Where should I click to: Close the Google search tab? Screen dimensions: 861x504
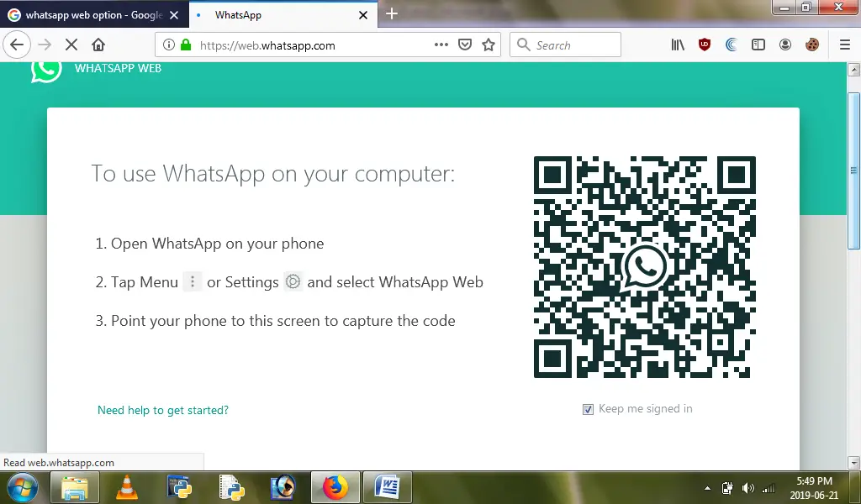[x=174, y=15]
